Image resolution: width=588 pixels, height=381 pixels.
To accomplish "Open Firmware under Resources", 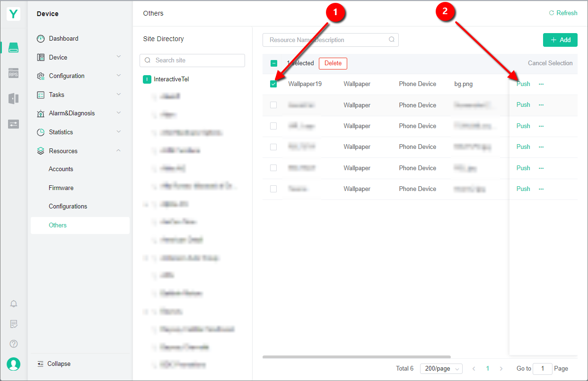I will [x=61, y=188].
